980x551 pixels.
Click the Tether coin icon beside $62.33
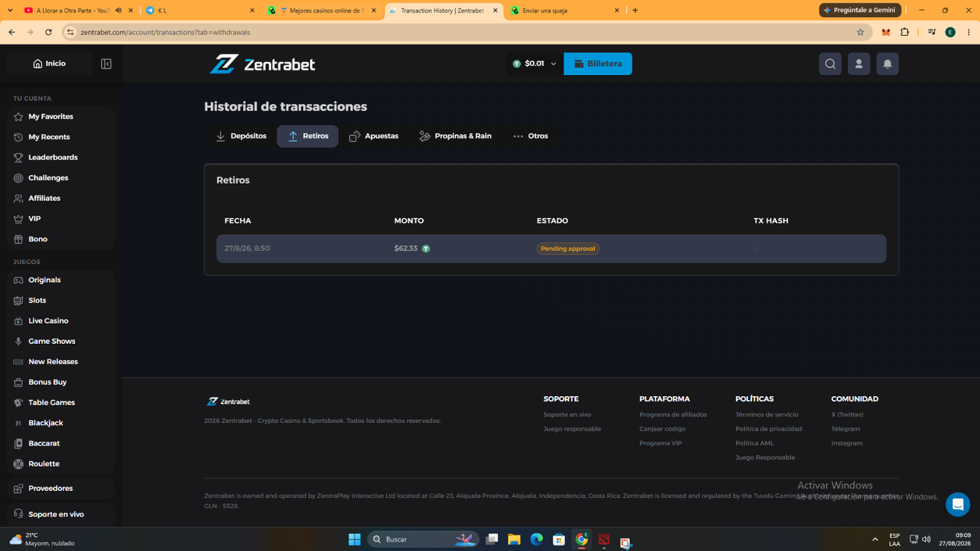click(426, 249)
